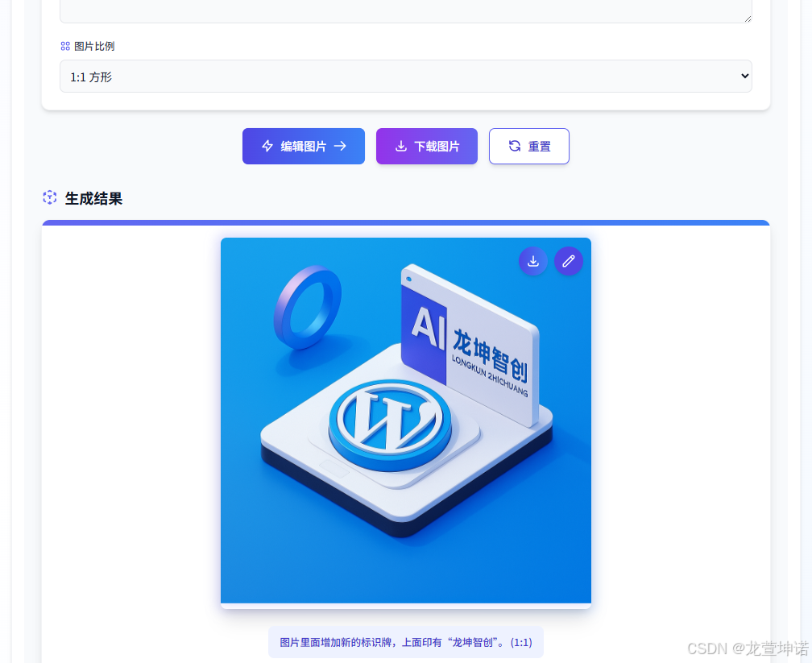Screen dimensions: 812x663
Task: Click the image caption text 图片里面增加新的标识牌
Action: tap(406, 642)
